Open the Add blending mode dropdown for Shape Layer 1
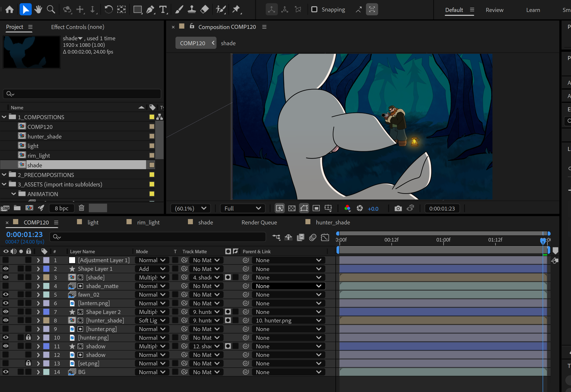571x392 pixels. (x=152, y=269)
